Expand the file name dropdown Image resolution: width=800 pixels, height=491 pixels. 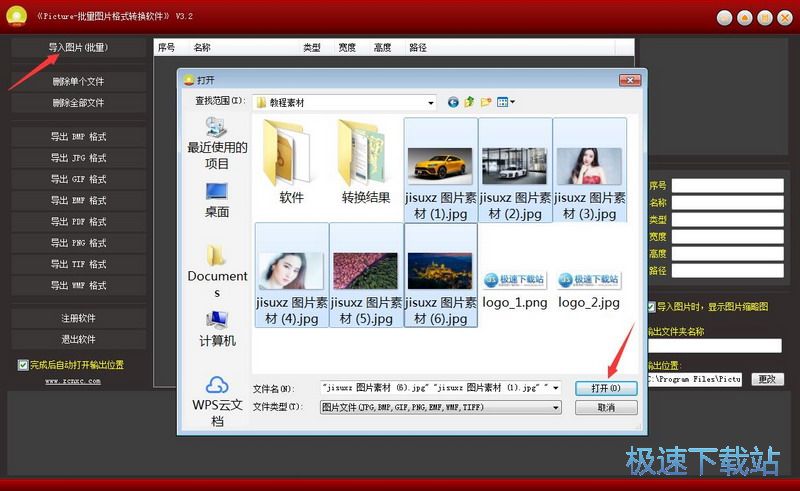(555, 387)
